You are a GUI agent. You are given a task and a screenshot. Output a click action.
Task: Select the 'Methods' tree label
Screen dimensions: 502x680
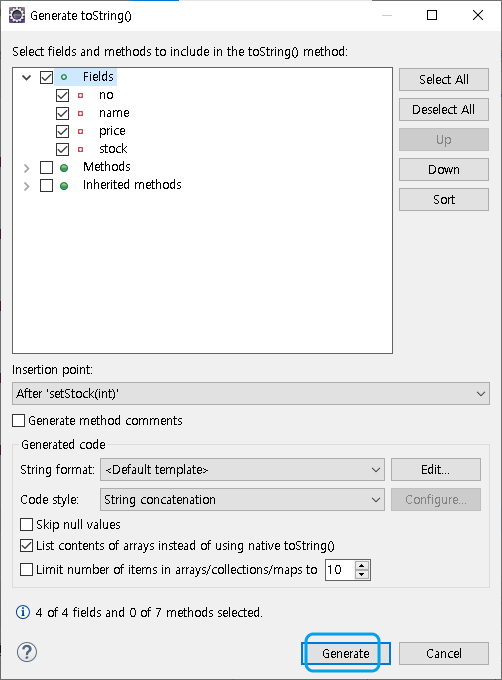107,167
